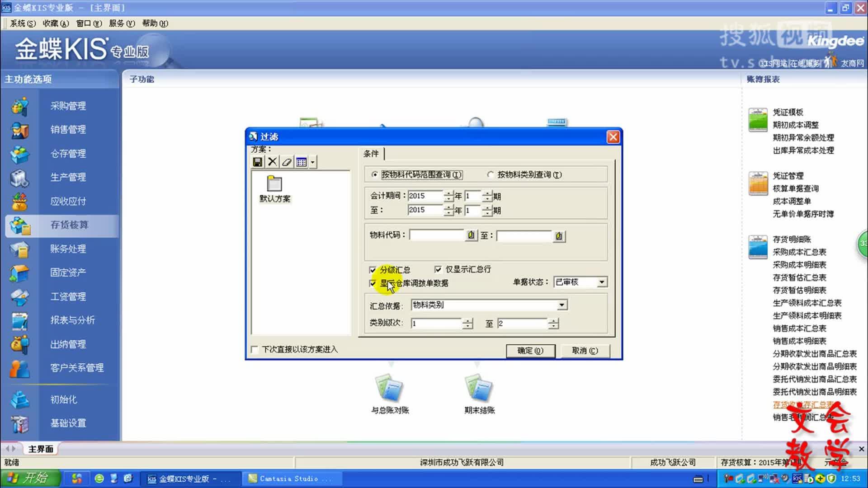868x488 pixels.
Task: Click the 与总账对账 icon
Action: [x=390, y=388]
